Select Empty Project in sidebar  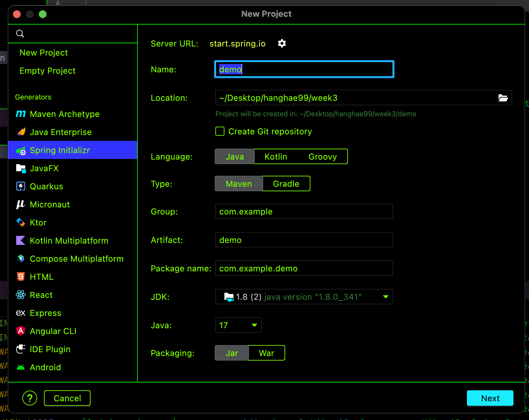(72, 71)
